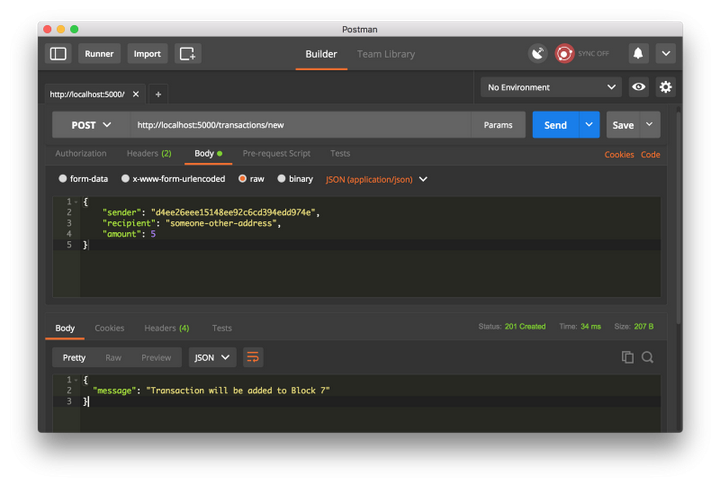
Task: Search the response with the magnifier icon
Action: point(648,357)
